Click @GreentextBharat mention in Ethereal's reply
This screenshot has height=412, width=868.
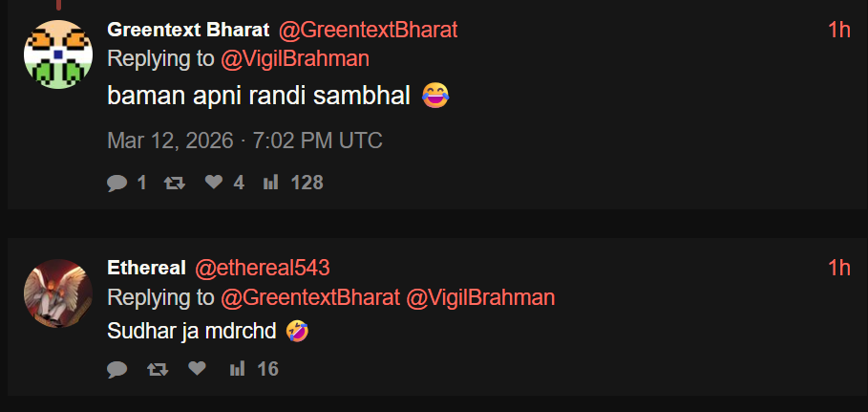click(x=310, y=297)
